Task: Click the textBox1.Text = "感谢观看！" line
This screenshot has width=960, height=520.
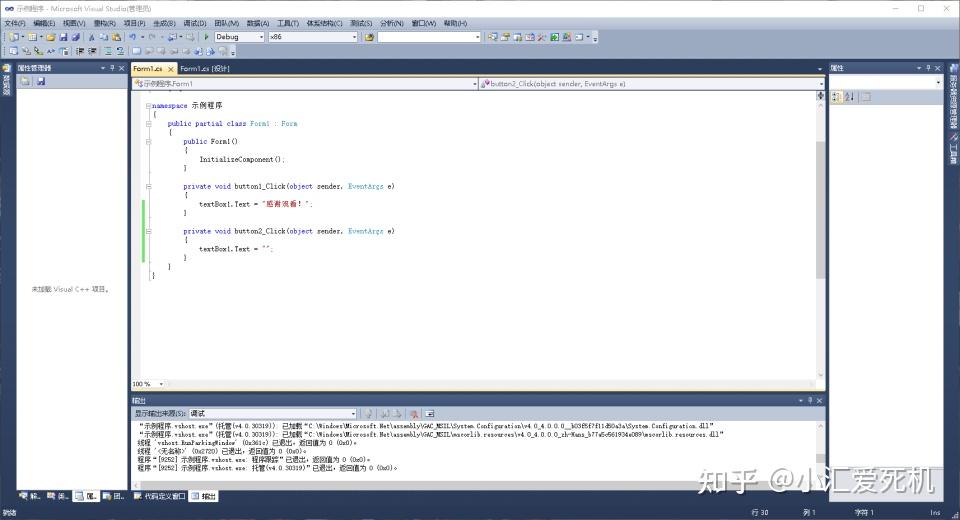Action: (256, 204)
